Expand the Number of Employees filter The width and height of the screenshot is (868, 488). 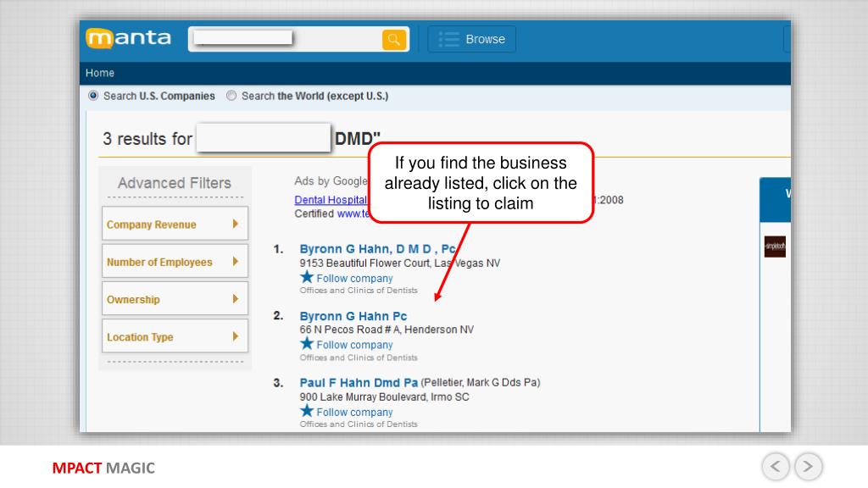pos(175,261)
